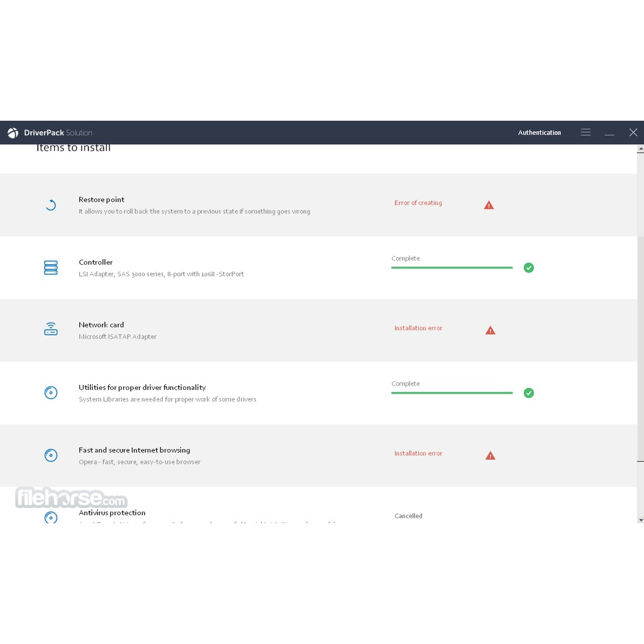Click the Restore point circular arrow icon
The image size is (644, 644).
tap(51, 205)
